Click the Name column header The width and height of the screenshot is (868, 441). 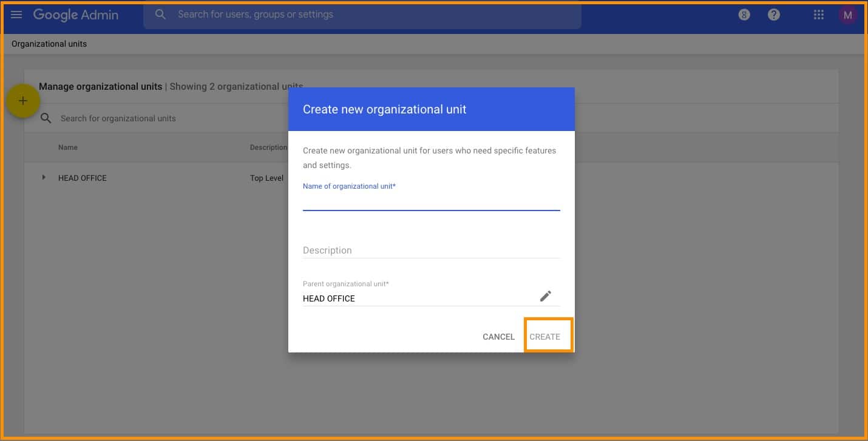point(68,147)
